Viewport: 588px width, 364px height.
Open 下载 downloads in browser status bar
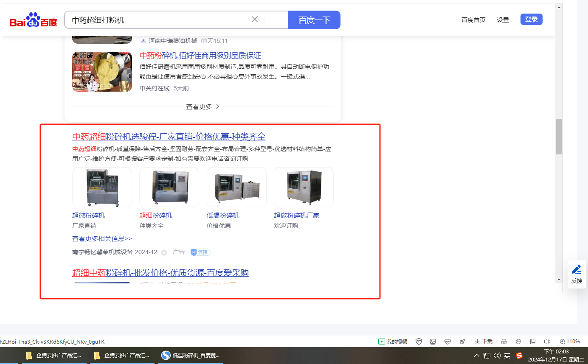pos(484,342)
